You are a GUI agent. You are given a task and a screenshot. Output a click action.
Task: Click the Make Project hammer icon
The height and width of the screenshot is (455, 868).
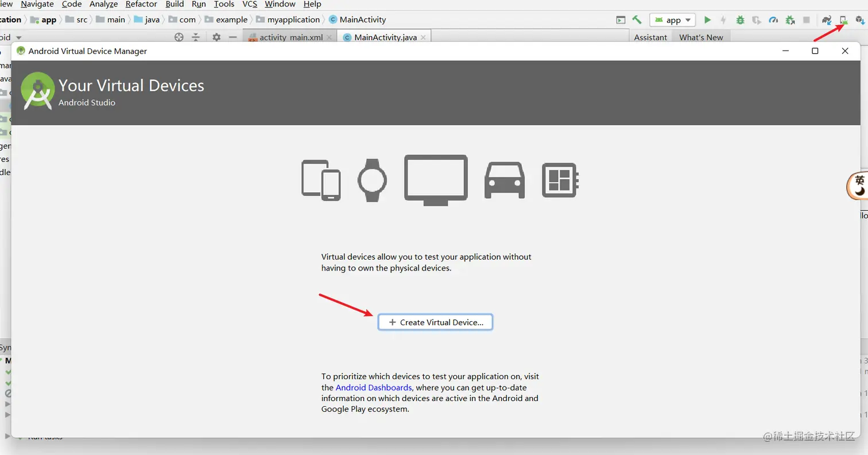pyautogui.click(x=637, y=20)
